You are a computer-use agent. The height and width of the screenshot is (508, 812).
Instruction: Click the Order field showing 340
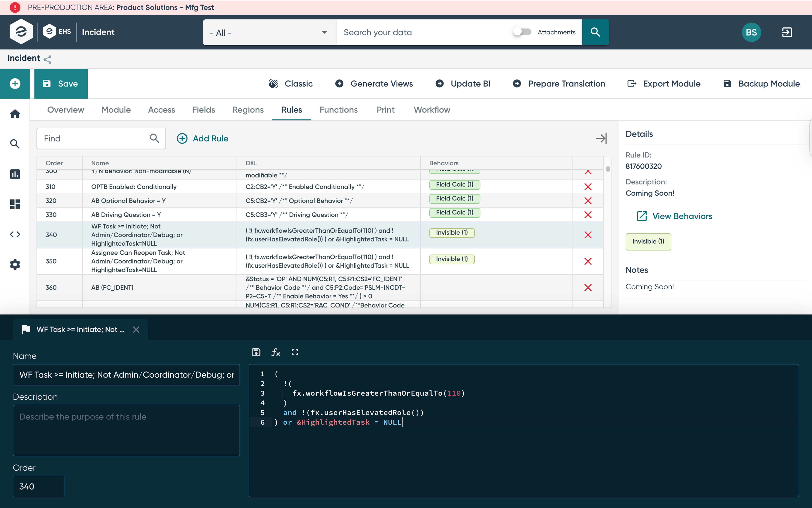pyautogui.click(x=39, y=486)
